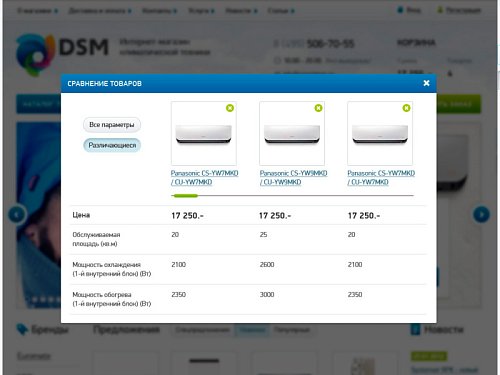Click the Мощность охлаждения row label

pos(112,269)
